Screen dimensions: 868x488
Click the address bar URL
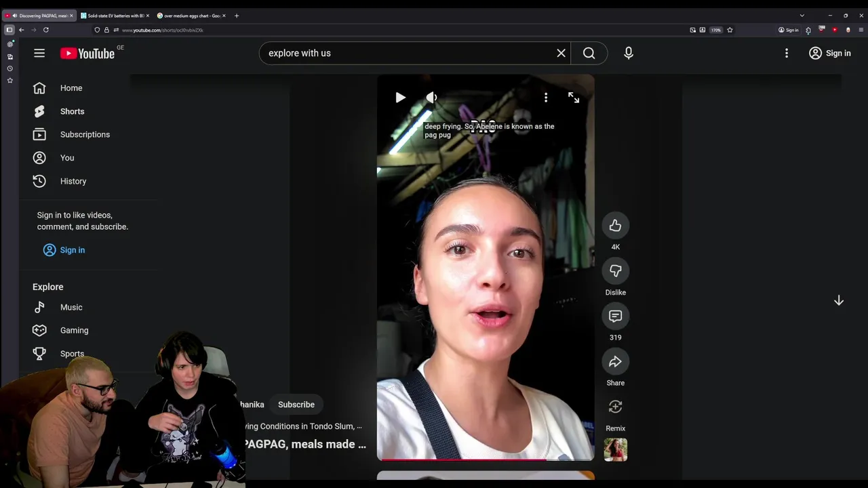163,30
